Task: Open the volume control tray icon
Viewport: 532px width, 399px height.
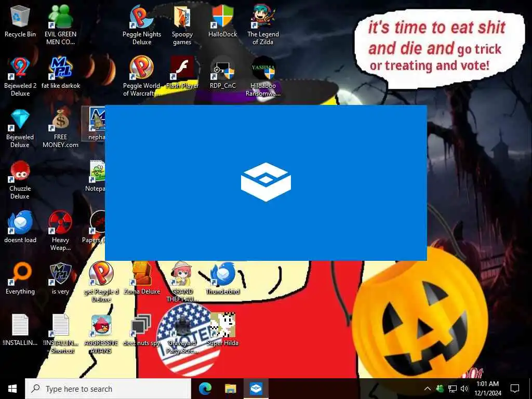Action: pyautogui.click(x=464, y=389)
